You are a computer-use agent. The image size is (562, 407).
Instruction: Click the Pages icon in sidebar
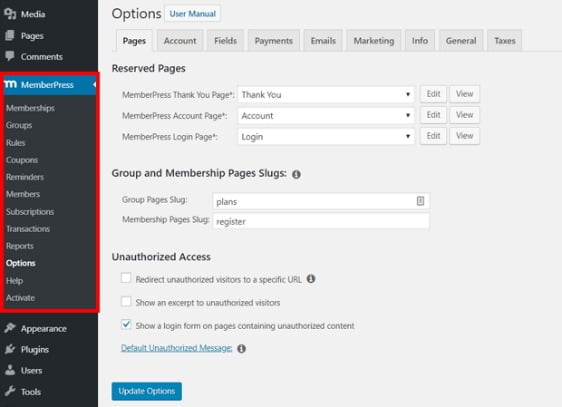point(10,35)
